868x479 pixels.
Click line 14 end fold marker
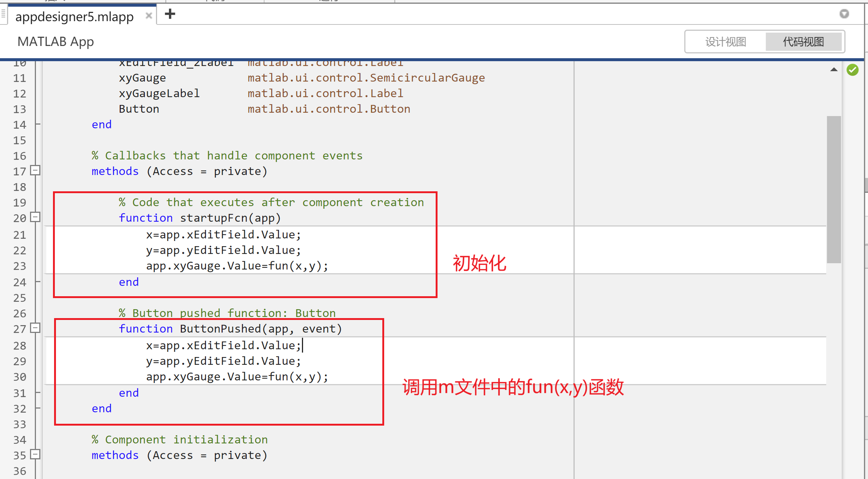point(37,125)
